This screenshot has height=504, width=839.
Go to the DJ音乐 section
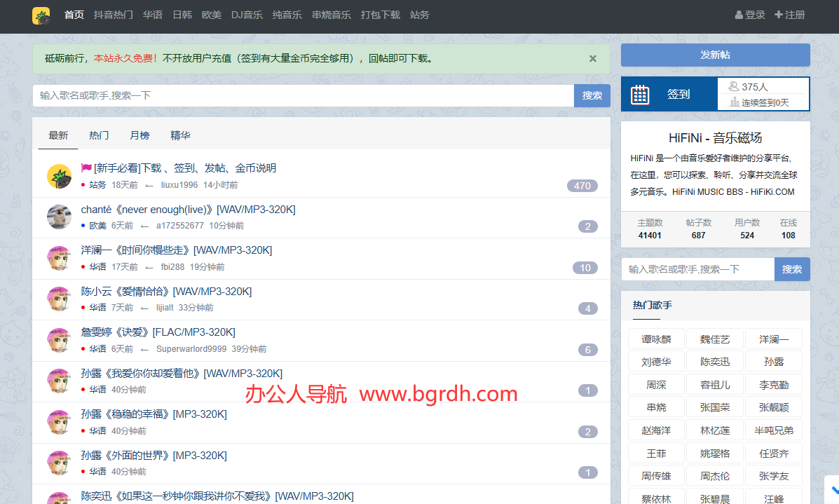tap(247, 15)
